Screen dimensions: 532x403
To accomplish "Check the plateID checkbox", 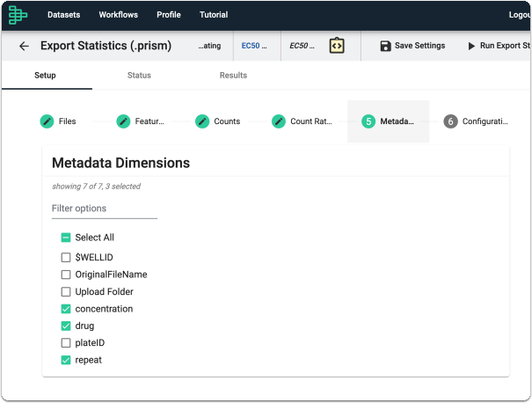I will pyautogui.click(x=66, y=343).
